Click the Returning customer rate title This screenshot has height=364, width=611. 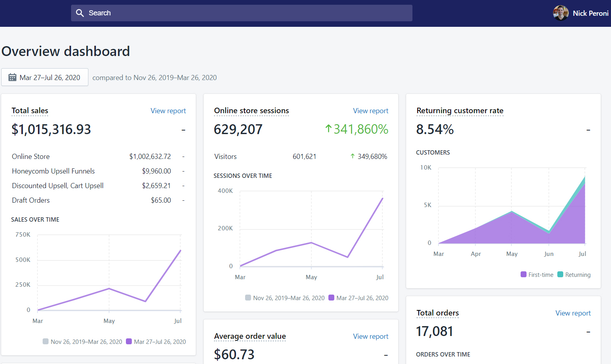(x=460, y=111)
